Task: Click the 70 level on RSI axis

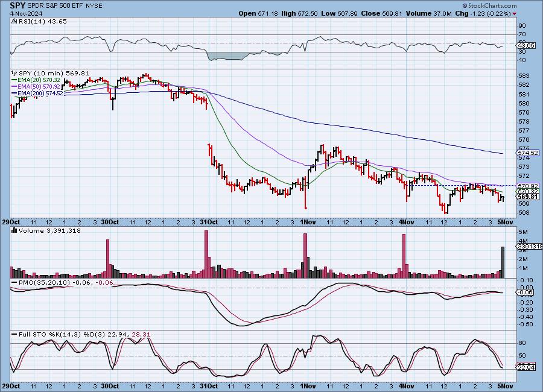Action: (x=522, y=34)
